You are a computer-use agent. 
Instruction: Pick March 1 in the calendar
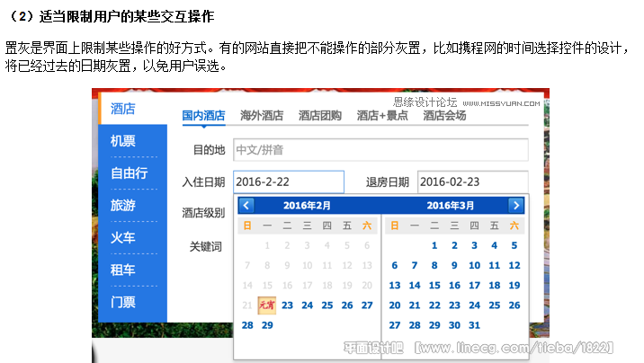(434, 245)
